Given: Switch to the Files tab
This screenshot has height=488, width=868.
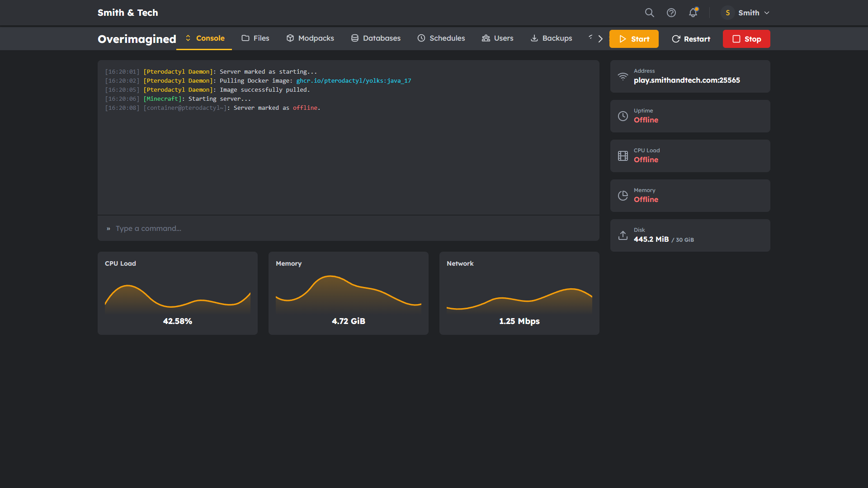Looking at the screenshot, I should pyautogui.click(x=255, y=38).
